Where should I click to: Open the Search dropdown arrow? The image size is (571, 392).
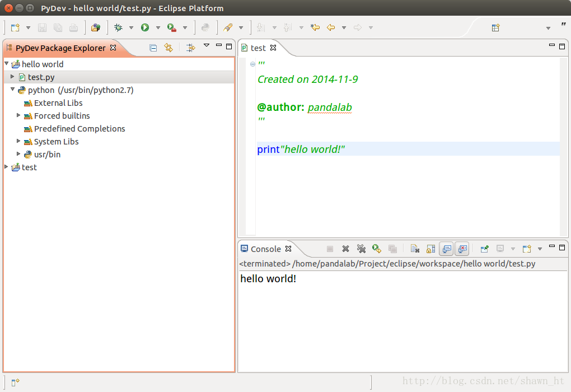tap(241, 27)
